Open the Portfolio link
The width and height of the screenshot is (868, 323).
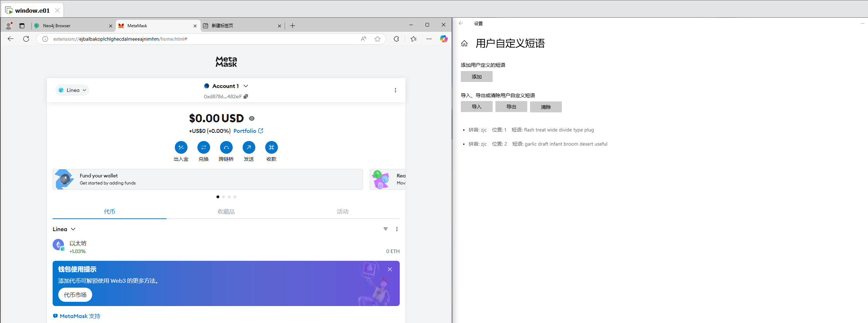click(248, 131)
